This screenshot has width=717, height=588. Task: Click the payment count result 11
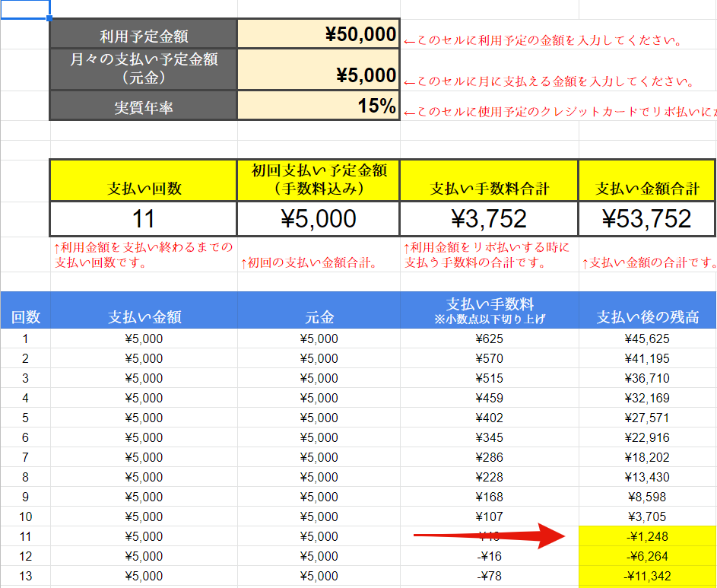(143, 219)
